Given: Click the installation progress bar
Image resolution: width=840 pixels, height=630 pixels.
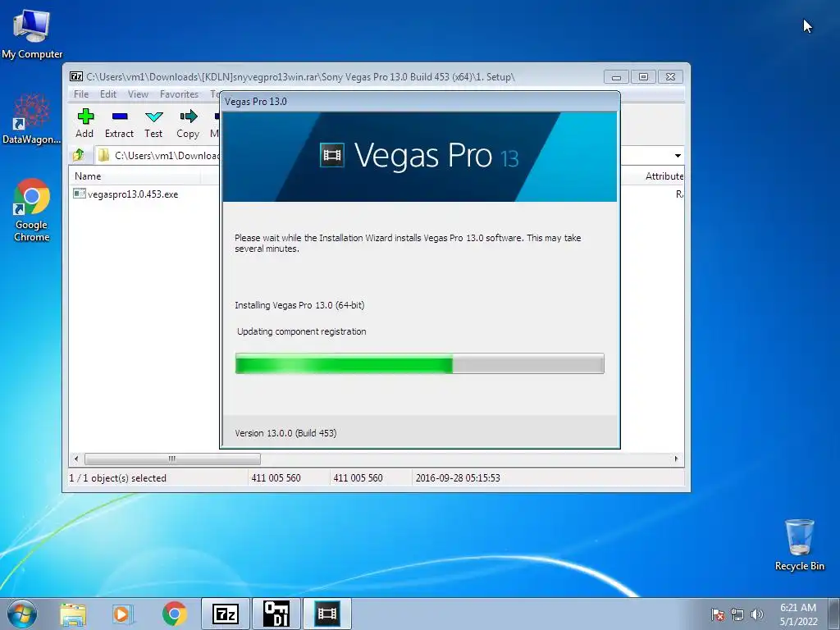Looking at the screenshot, I should click(x=419, y=363).
